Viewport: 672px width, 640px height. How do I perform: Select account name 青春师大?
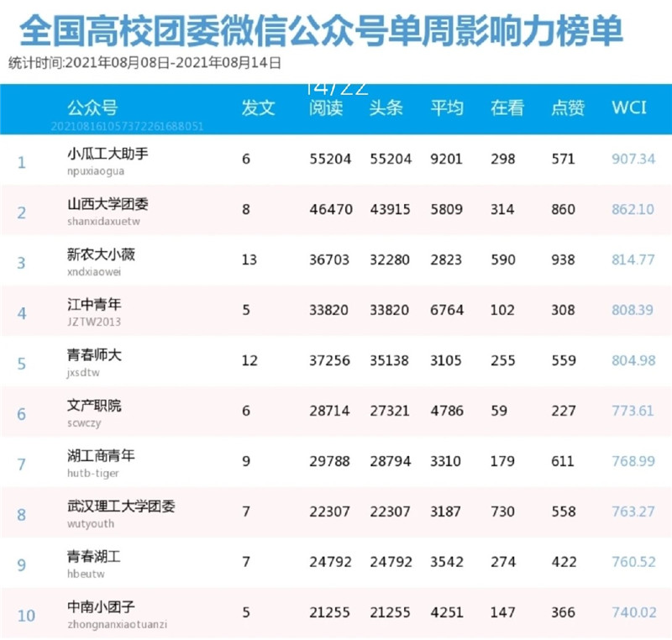pyautogui.click(x=94, y=354)
